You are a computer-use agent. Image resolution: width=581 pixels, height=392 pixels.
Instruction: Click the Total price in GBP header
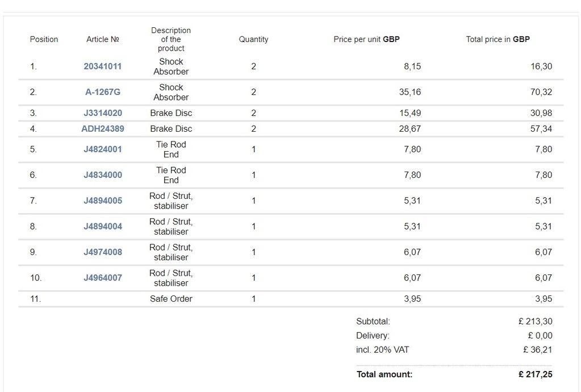(498, 39)
